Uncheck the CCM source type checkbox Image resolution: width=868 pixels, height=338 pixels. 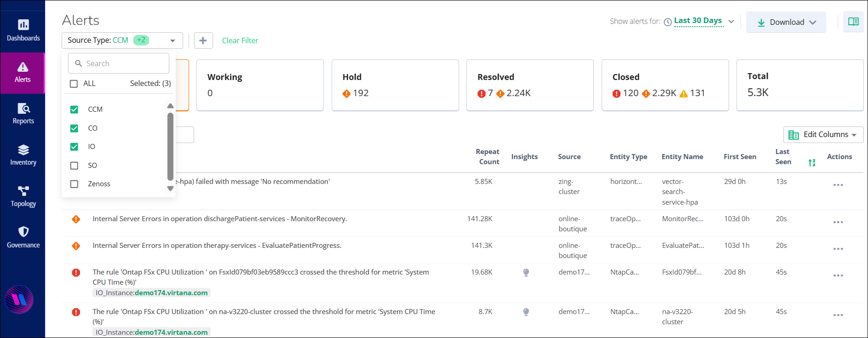[74, 109]
